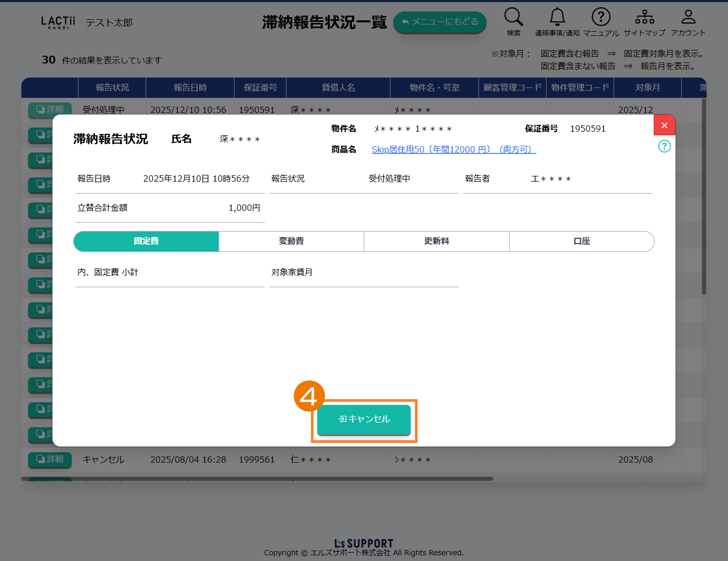
Task: Switch to the 変動費 tab
Action: (291, 241)
